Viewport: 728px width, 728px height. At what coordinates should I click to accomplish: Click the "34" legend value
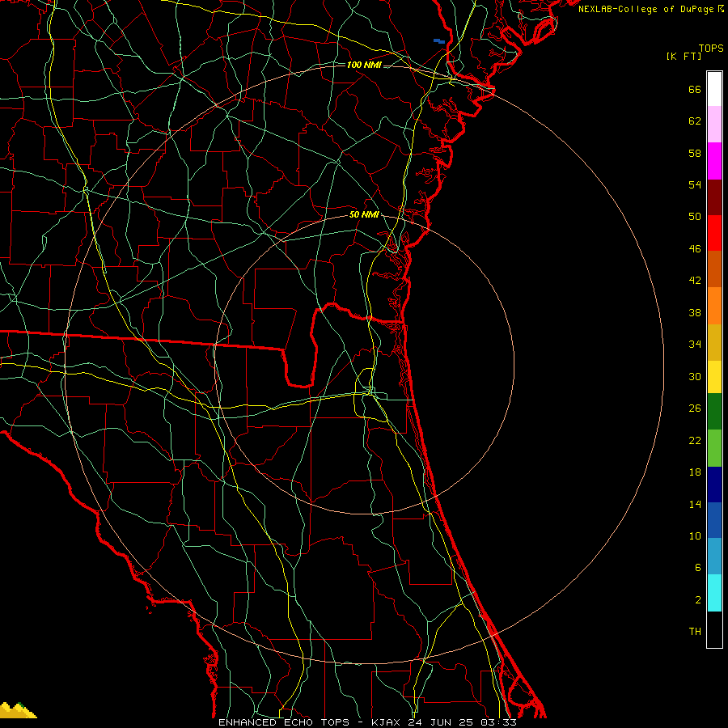coord(695,345)
